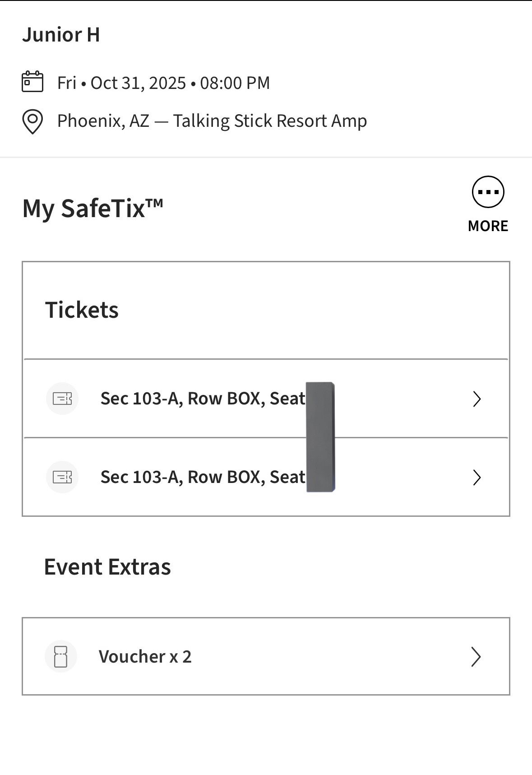Tap the three-dot More icon
The height and width of the screenshot is (775, 532).
click(488, 192)
